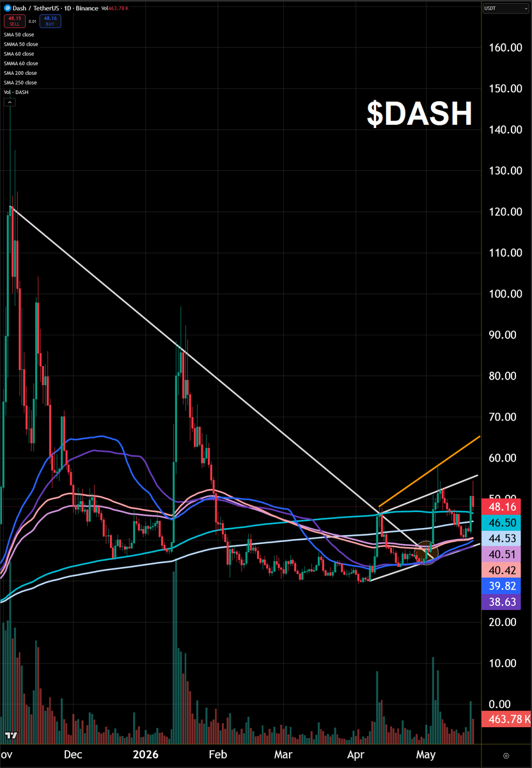Click the purple 38.63 price label
The height and width of the screenshot is (768, 532).
point(501,602)
